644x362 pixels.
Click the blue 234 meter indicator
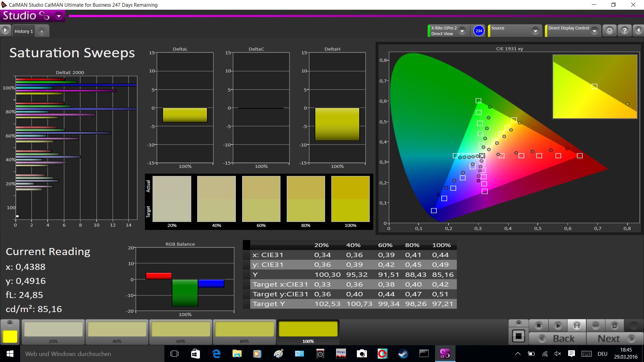(x=479, y=31)
